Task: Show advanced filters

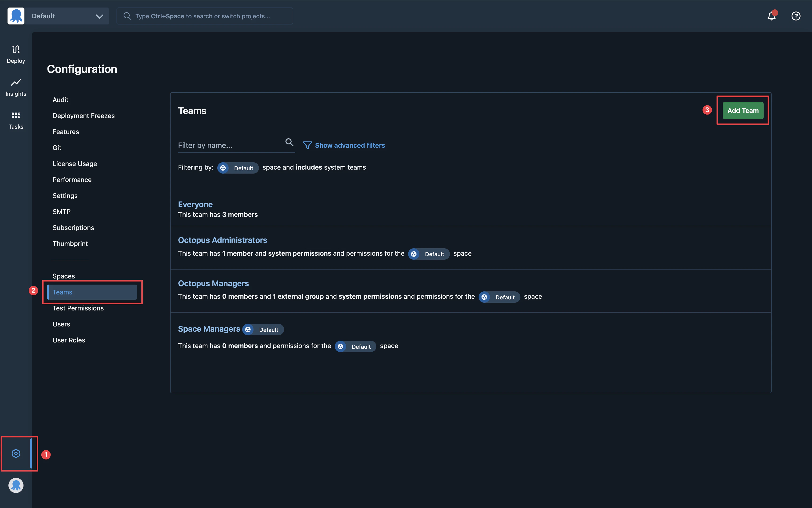Action: pos(350,145)
